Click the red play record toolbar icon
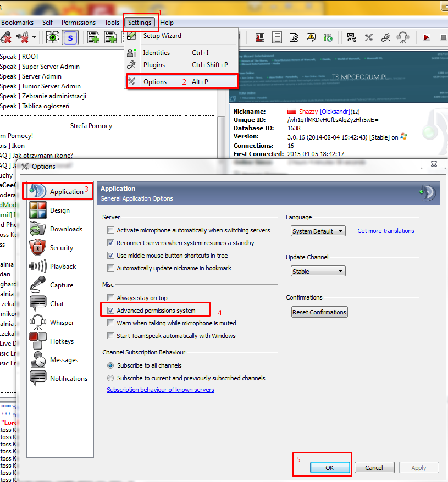448x482 pixels. (426, 37)
